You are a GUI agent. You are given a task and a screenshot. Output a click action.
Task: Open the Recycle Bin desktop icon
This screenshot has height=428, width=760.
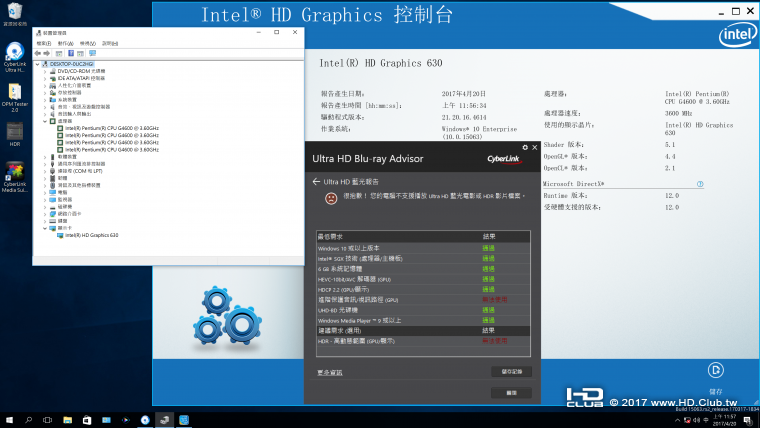15,14
